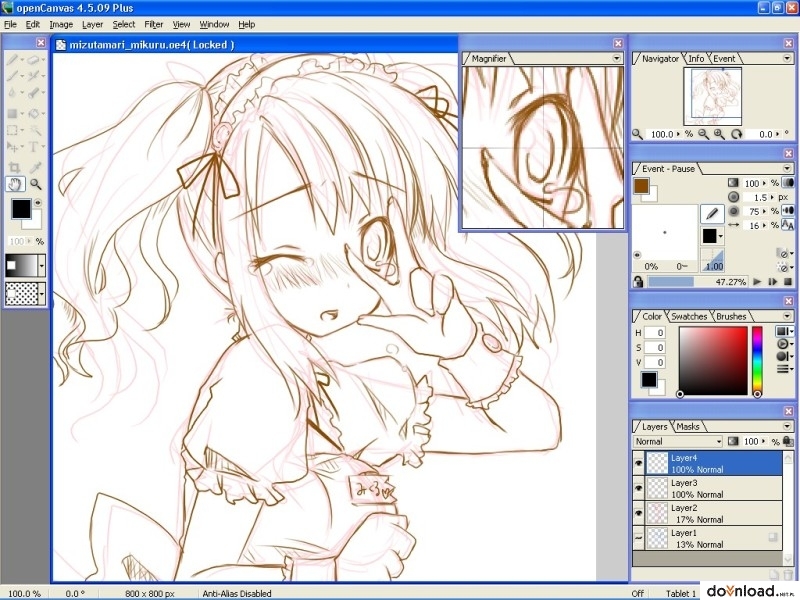Toggle brush interval button beside 16 %
800x600 pixels.
pos(788,225)
